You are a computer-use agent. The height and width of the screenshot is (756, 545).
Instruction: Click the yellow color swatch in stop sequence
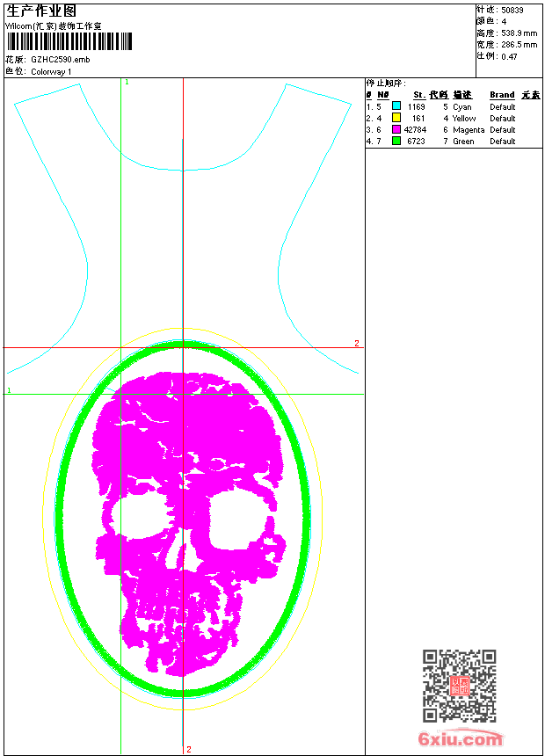396,118
